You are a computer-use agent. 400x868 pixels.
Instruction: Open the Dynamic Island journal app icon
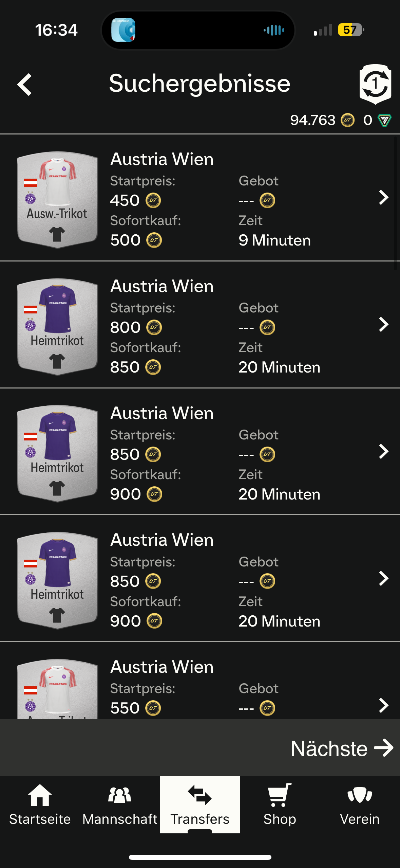(123, 30)
